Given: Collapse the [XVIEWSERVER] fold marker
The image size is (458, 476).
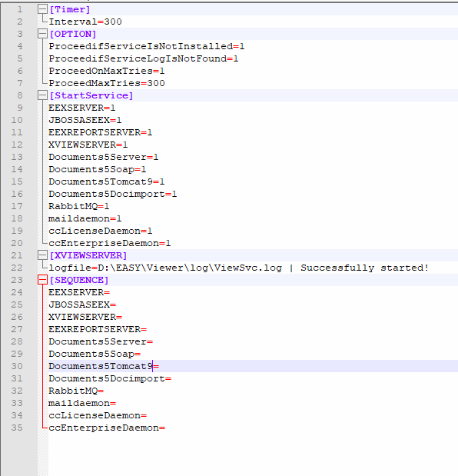Looking at the screenshot, I should click(x=42, y=255).
